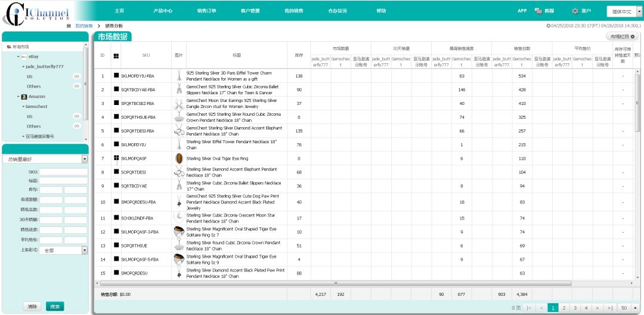
Task: Click the folder icon beside 所有市场
Action: click(8, 47)
